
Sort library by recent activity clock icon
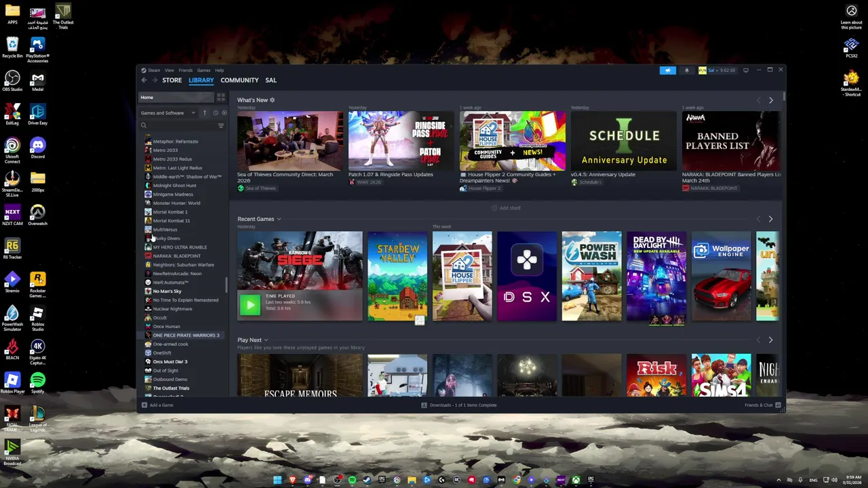pyautogui.click(x=216, y=113)
